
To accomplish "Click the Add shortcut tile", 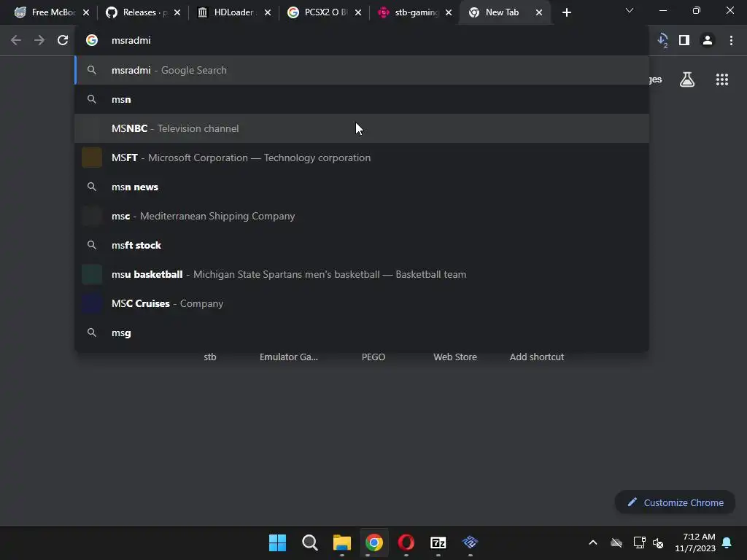I will point(537,357).
